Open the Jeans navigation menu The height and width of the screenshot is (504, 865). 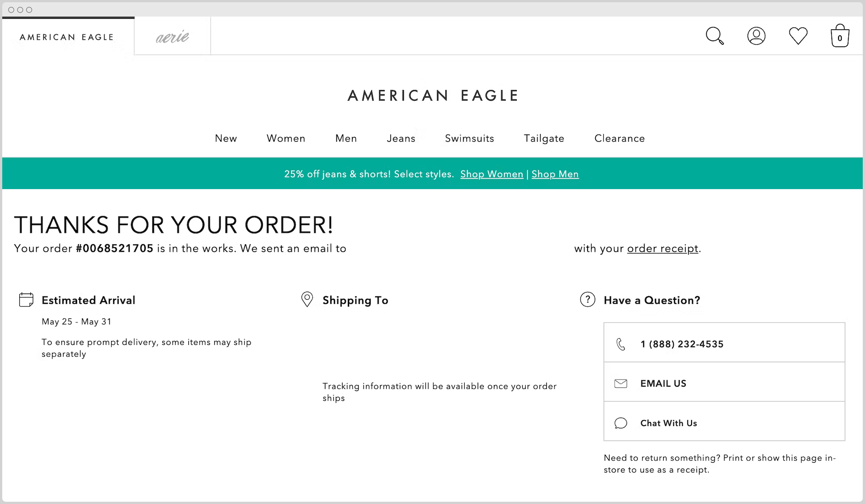(x=401, y=138)
